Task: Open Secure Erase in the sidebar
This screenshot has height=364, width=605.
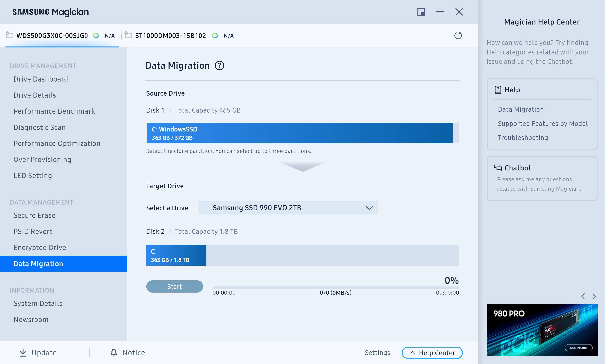Action: tap(35, 215)
